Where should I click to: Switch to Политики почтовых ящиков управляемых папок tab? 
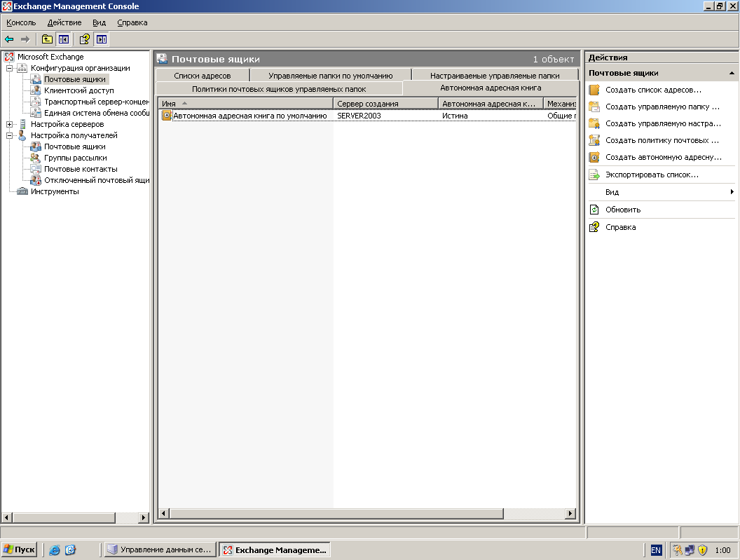tap(279, 89)
